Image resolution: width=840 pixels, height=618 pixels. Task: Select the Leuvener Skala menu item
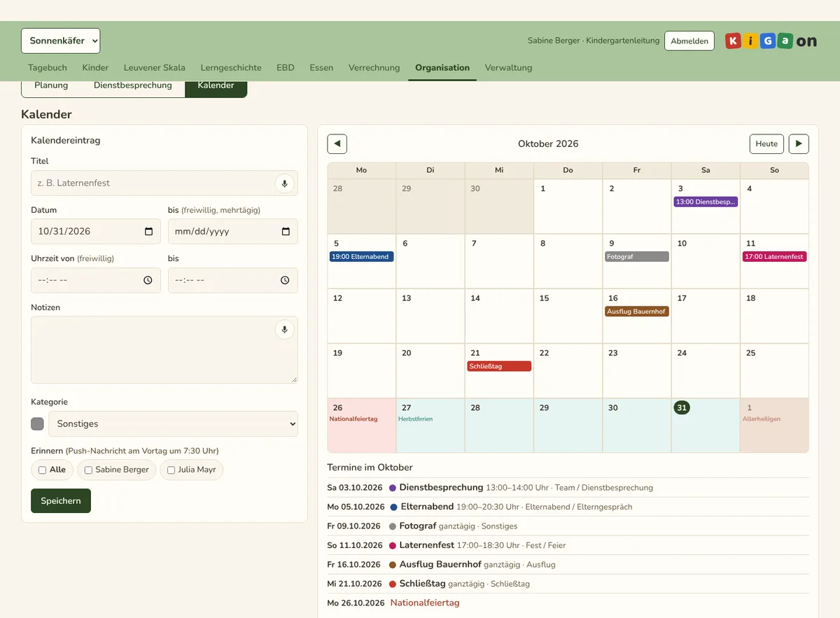click(155, 68)
